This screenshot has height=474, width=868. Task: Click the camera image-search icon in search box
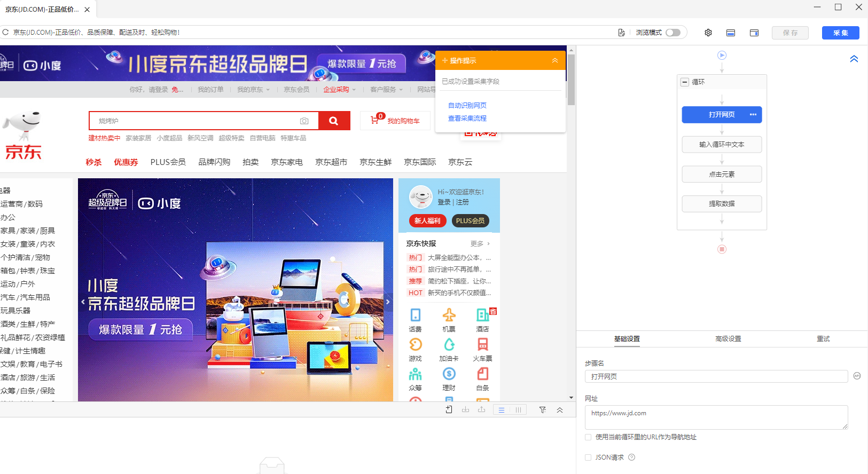pyautogui.click(x=304, y=121)
